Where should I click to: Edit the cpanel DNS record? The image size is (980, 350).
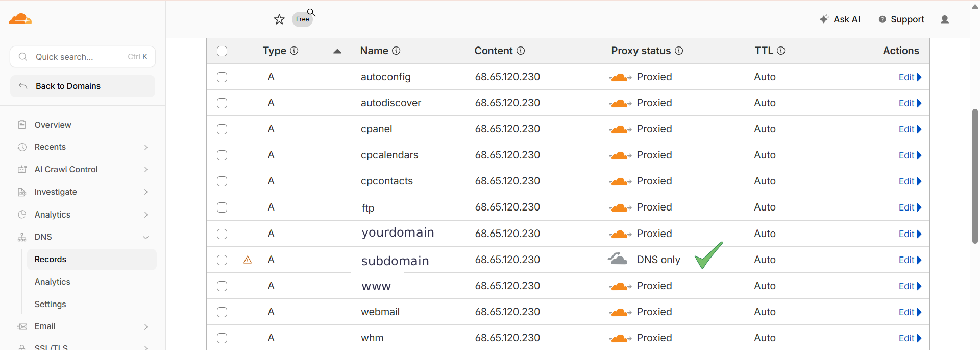[910, 129]
